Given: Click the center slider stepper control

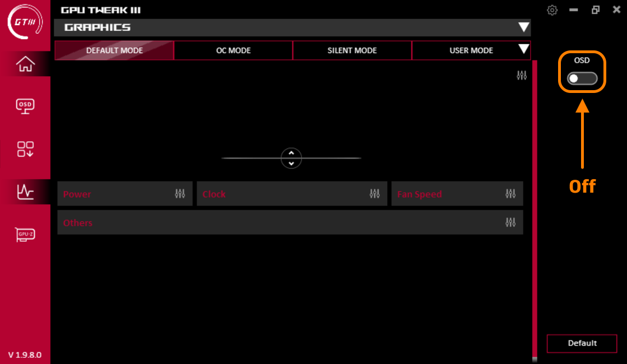Looking at the screenshot, I should [291, 158].
